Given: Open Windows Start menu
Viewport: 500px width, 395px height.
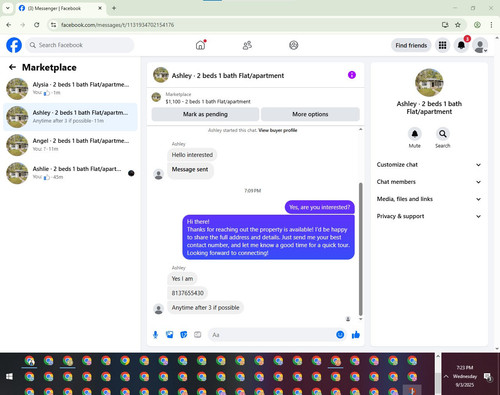Looking at the screenshot, I should 9,377.
